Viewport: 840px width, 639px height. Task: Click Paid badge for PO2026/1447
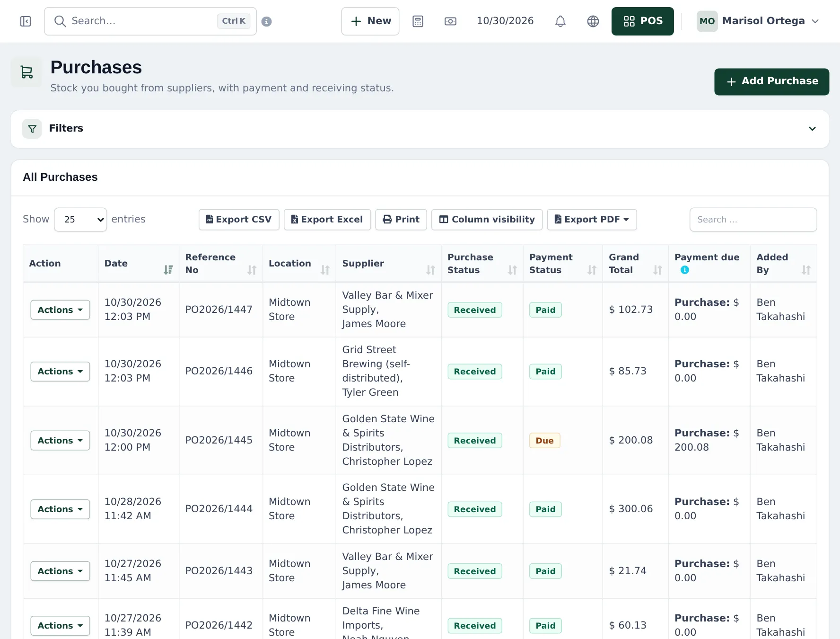click(545, 310)
